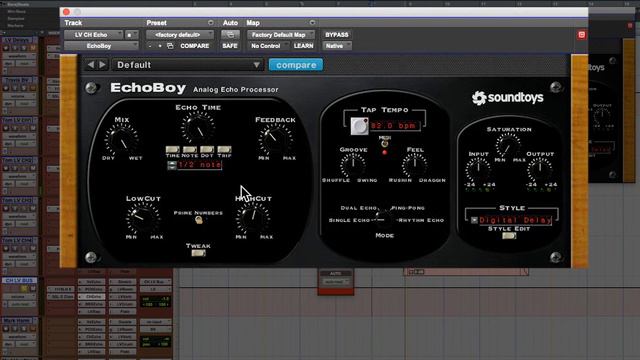The width and height of the screenshot is (640, 360).
Task: Click the blue compare button
Action: 296,65
